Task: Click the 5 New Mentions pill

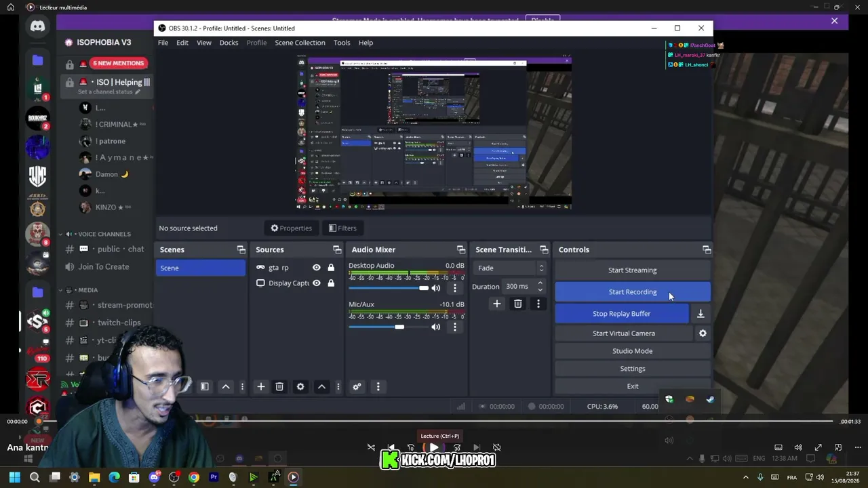Action: point(119,63)
